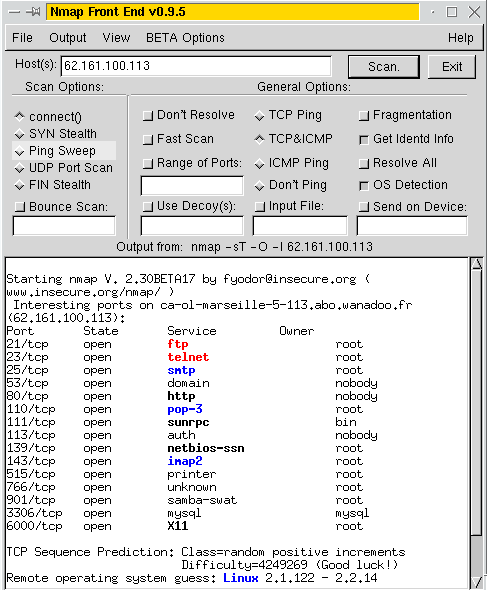The image size is (487, 590).
Task: Click the blue pop-3 service text
Action: coord(185,409)
